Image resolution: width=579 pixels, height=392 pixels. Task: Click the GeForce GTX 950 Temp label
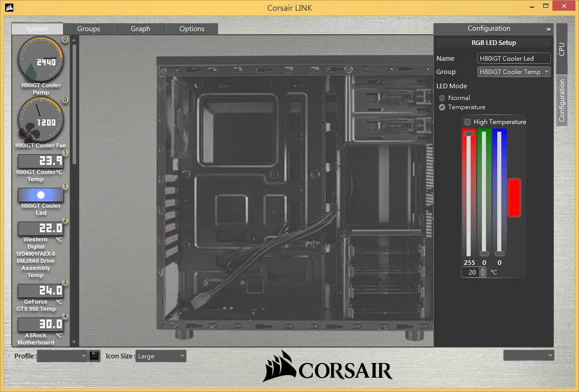pyautogui.click(x=36, y=305)
